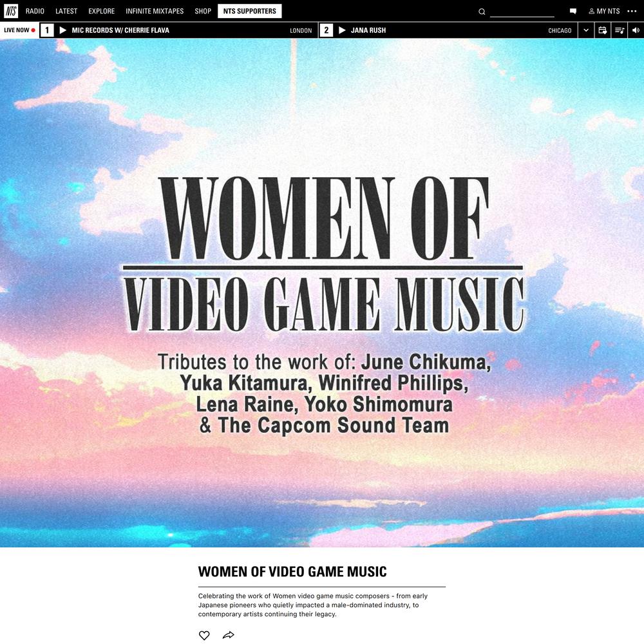
Task: Open the NTS logo home link
Action: 11,11
